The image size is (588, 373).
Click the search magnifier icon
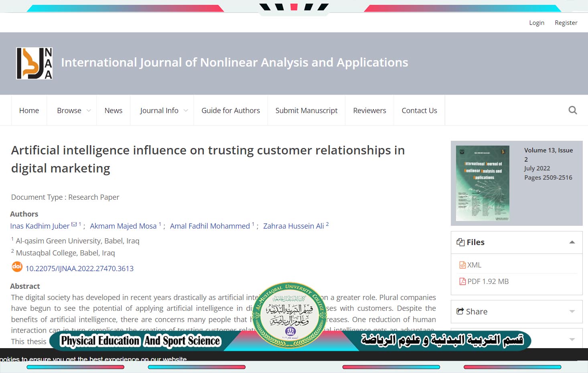(x=572, y=110)
